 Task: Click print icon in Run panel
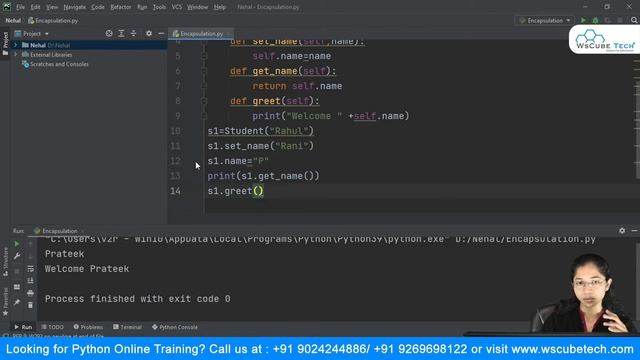tap(30, 293)
